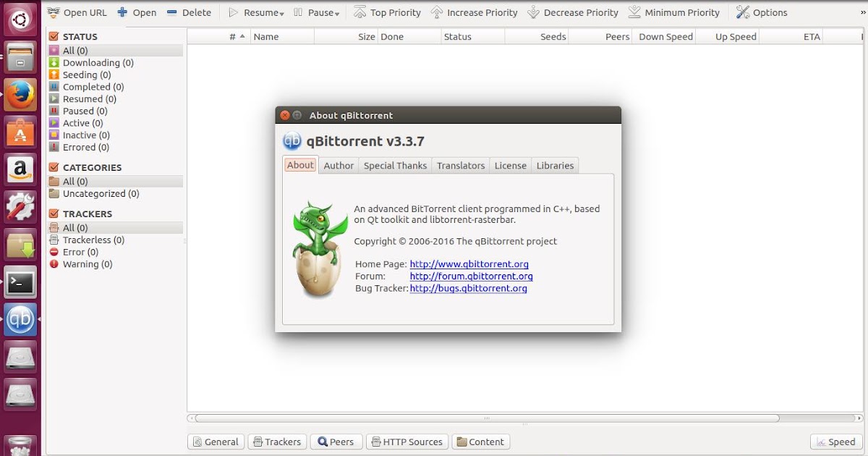Screen dimensions: 868x456
Task: Click the Delete minus icon in toolbar
Action: 171,12
